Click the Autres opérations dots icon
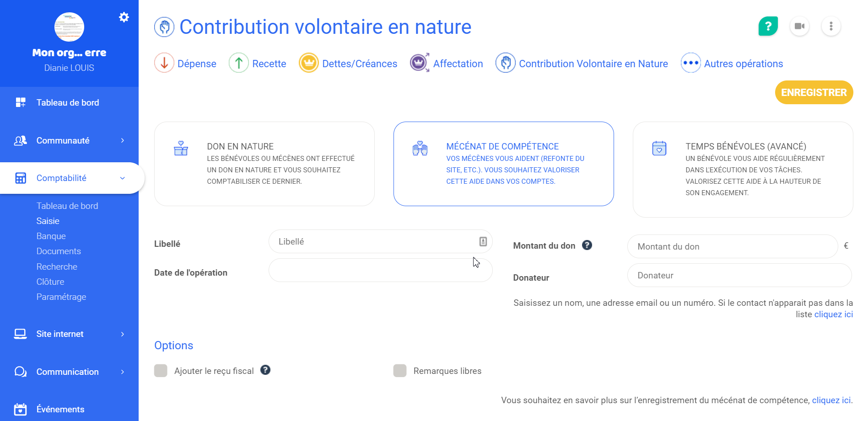 click(x=690, y=63)
